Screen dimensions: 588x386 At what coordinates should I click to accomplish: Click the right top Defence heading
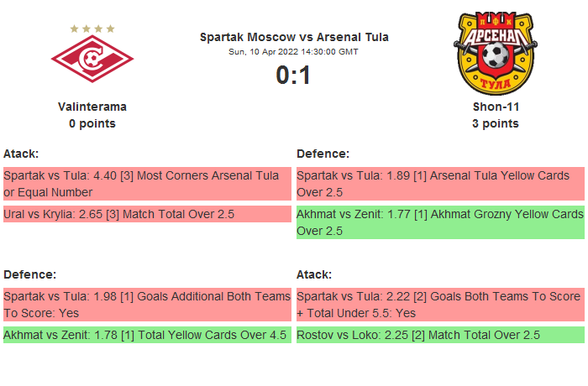point(323,154)
